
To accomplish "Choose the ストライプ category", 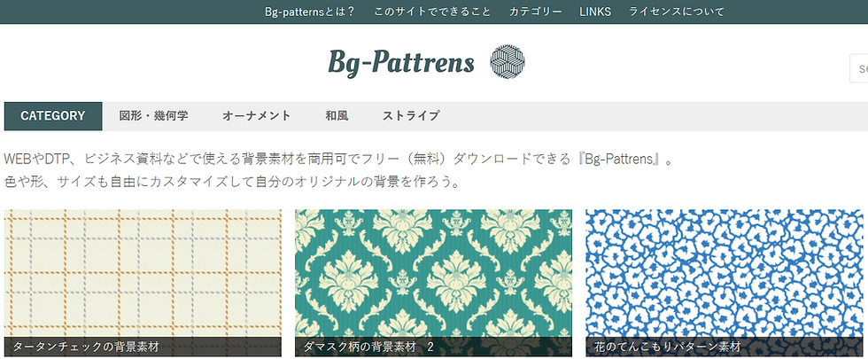I will (x=411, y=116).
